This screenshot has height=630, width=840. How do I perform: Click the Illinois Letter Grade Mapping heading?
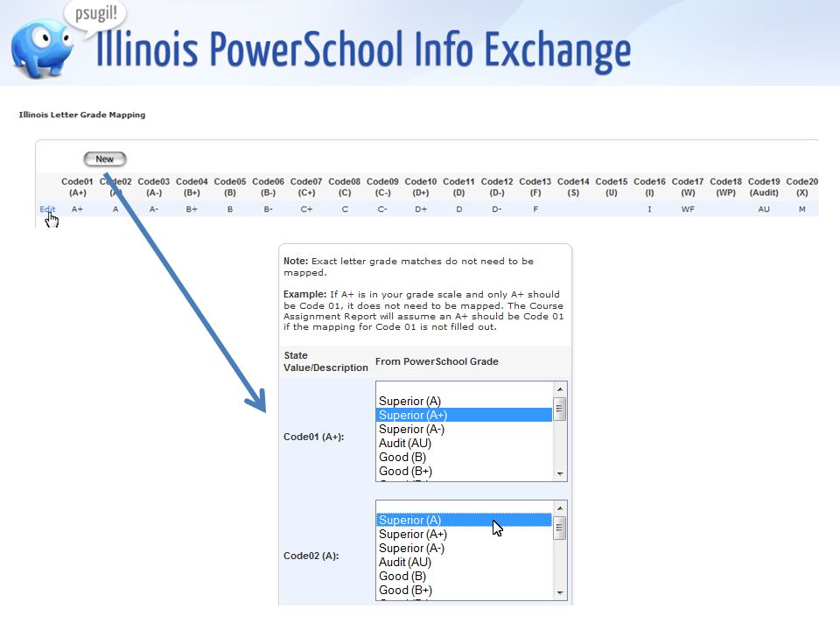[82, 115]
